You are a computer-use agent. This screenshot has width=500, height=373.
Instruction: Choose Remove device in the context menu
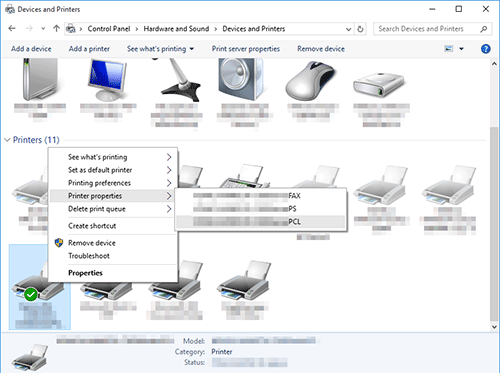(x=113, y=243)
